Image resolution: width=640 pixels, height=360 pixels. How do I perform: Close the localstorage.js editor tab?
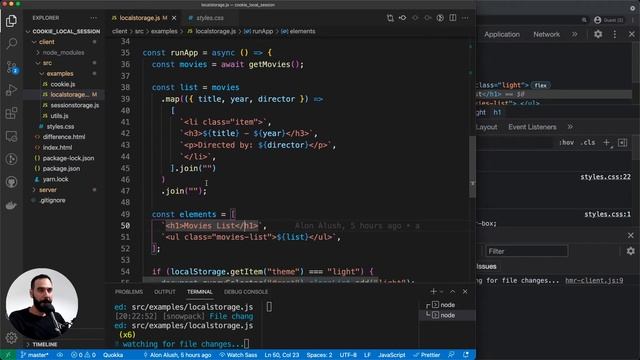[x=174, y=18]
